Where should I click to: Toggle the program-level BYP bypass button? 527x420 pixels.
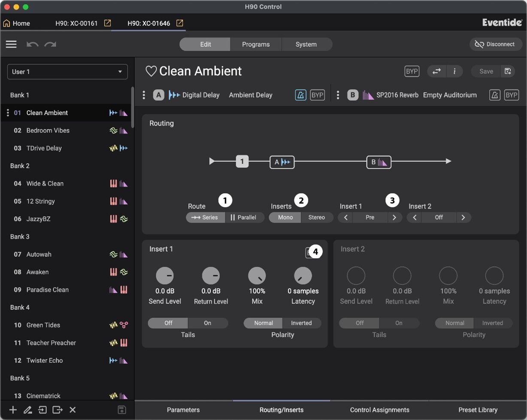tap(412, 71)
